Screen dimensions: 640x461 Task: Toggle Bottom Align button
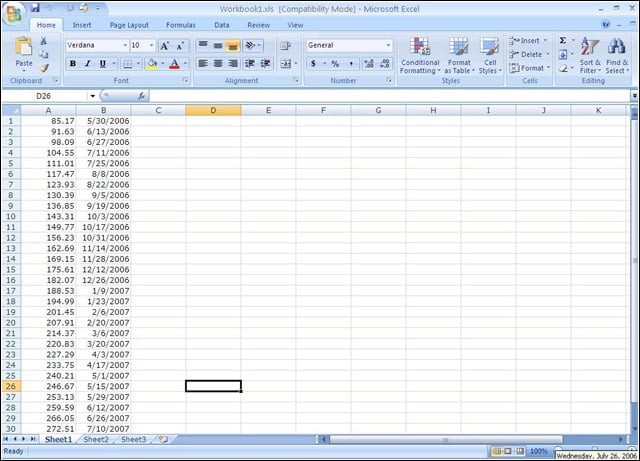[x=233, y=45]
